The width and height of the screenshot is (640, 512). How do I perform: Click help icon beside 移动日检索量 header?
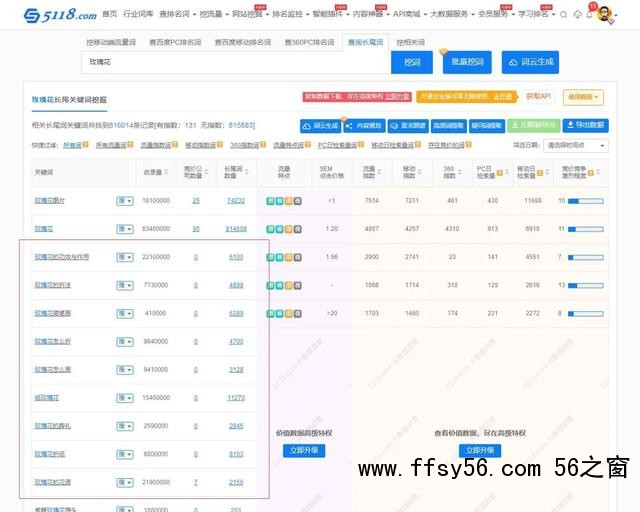[x=540, y=173]
